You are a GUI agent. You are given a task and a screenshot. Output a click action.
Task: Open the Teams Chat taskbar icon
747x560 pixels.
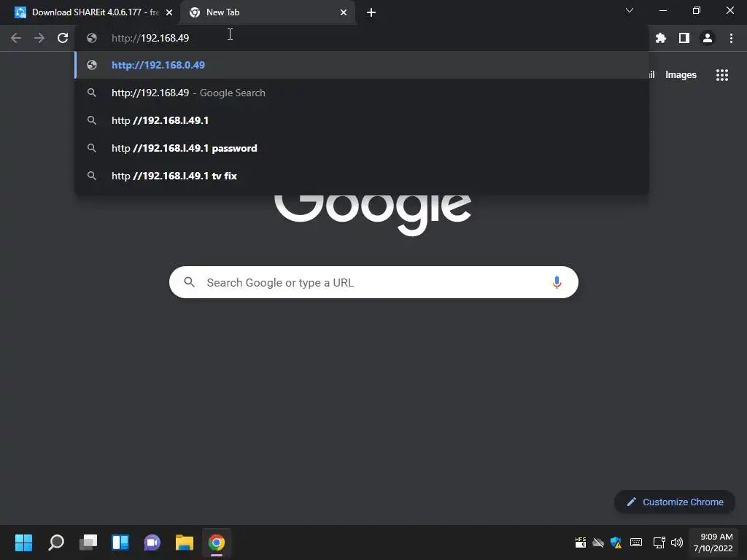(x=152, y=542)
